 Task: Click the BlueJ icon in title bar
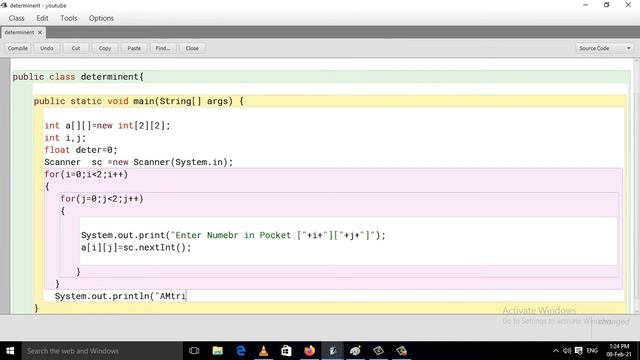pos(4,5)
